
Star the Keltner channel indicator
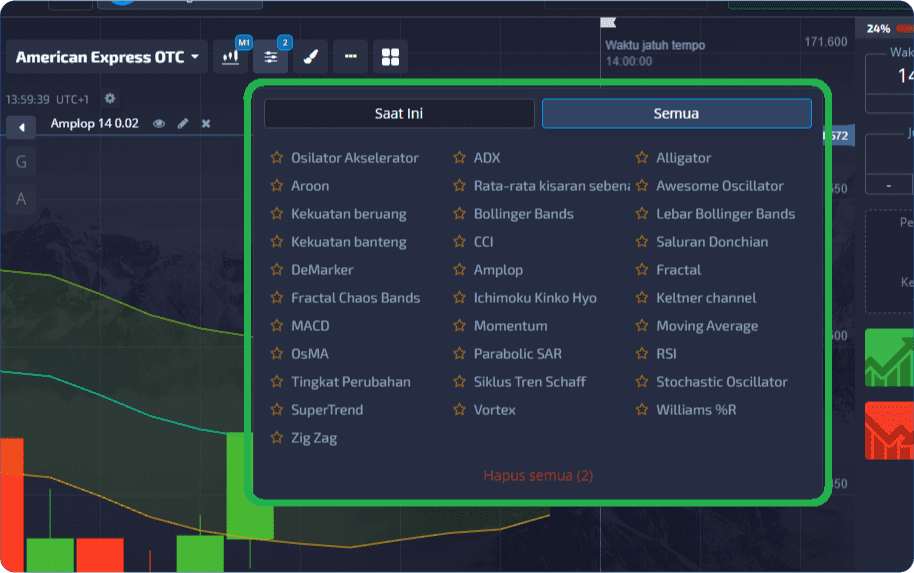click(x=642, y=297)
